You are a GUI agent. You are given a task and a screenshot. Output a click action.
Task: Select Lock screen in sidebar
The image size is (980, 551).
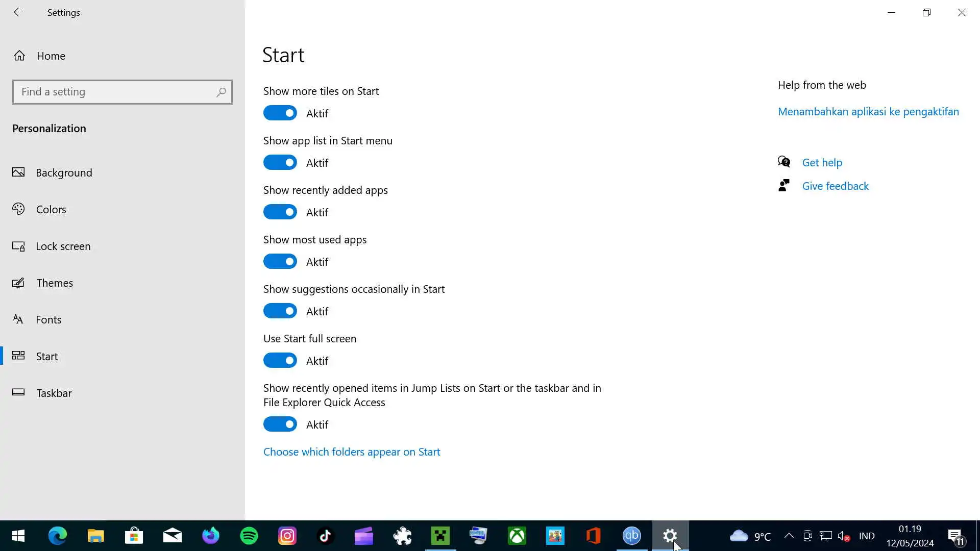[63, 246]
